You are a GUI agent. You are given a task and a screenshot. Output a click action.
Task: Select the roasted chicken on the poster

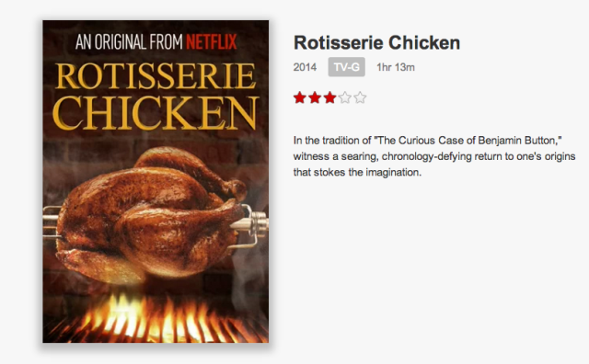150,215
